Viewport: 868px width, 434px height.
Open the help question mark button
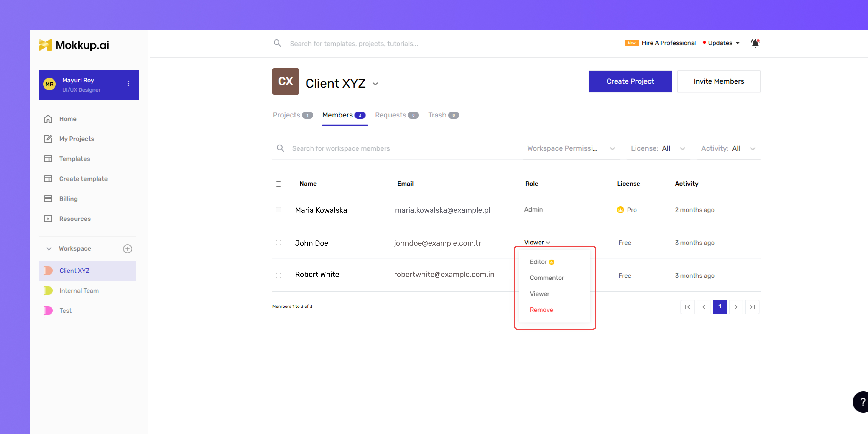tap(861, 402)
